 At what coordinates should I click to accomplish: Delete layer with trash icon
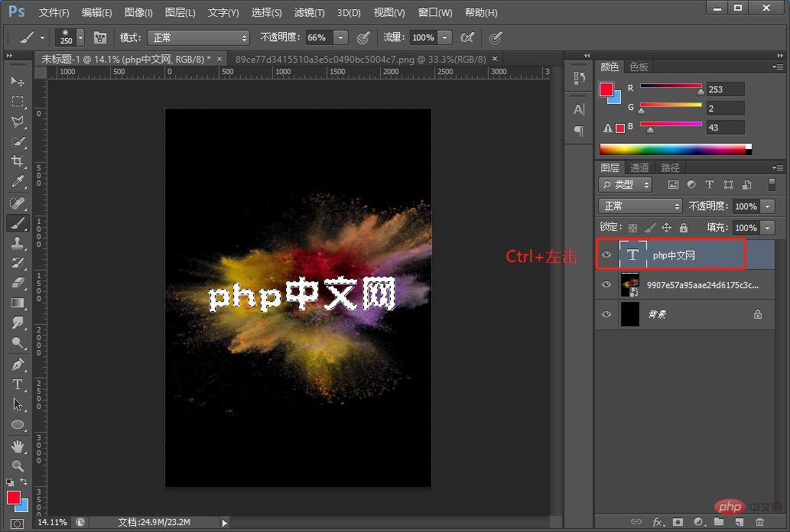[759, 522]
